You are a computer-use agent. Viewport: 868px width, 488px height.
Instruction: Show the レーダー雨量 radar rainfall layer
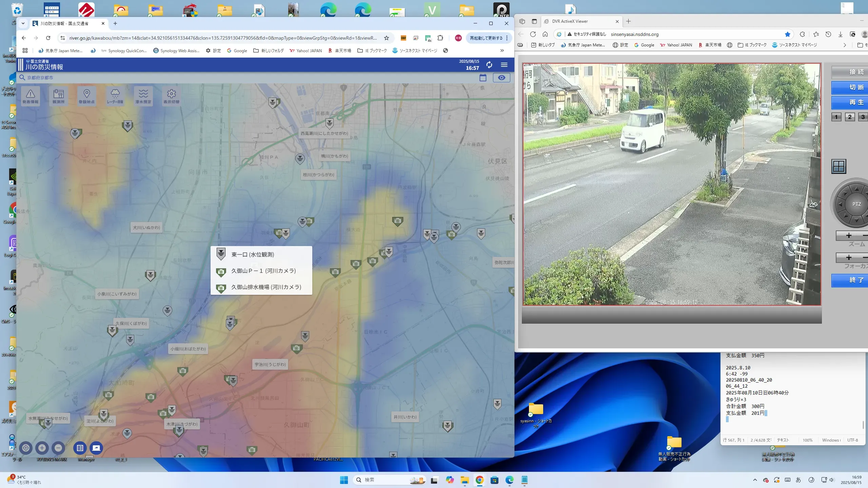click(115, 96)
